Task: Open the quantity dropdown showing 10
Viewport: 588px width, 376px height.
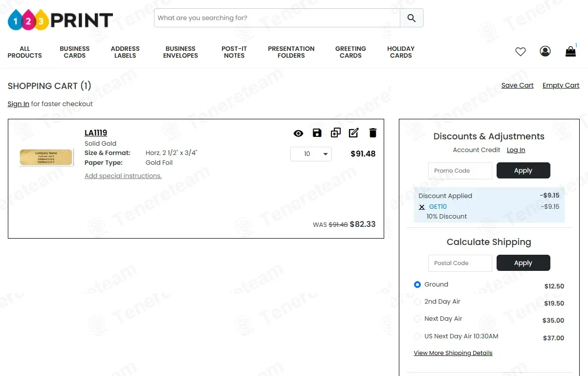Action: [x=311, y=154]
